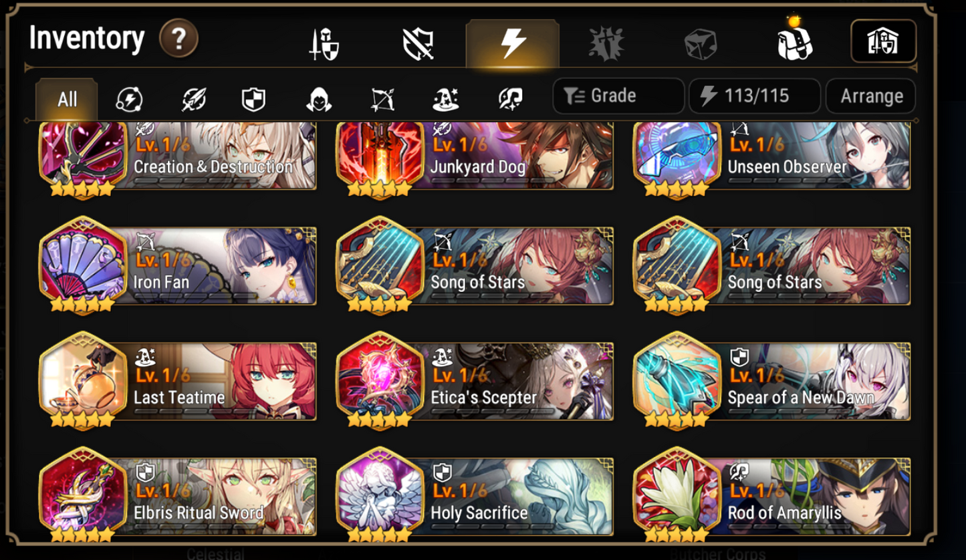The width and height of the screenshot is (966, 560).
Task: Open the Inventory help question mark
Action: (x=178, y=39)
